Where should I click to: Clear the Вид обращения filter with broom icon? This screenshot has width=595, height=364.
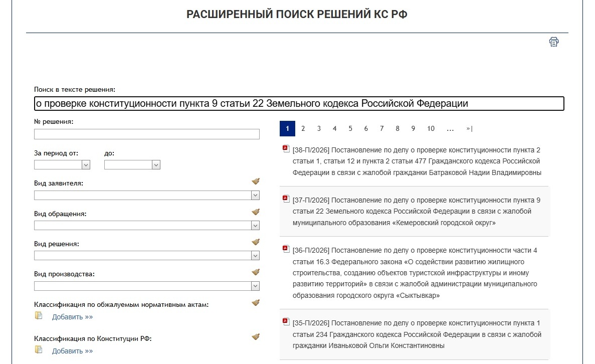256,212
